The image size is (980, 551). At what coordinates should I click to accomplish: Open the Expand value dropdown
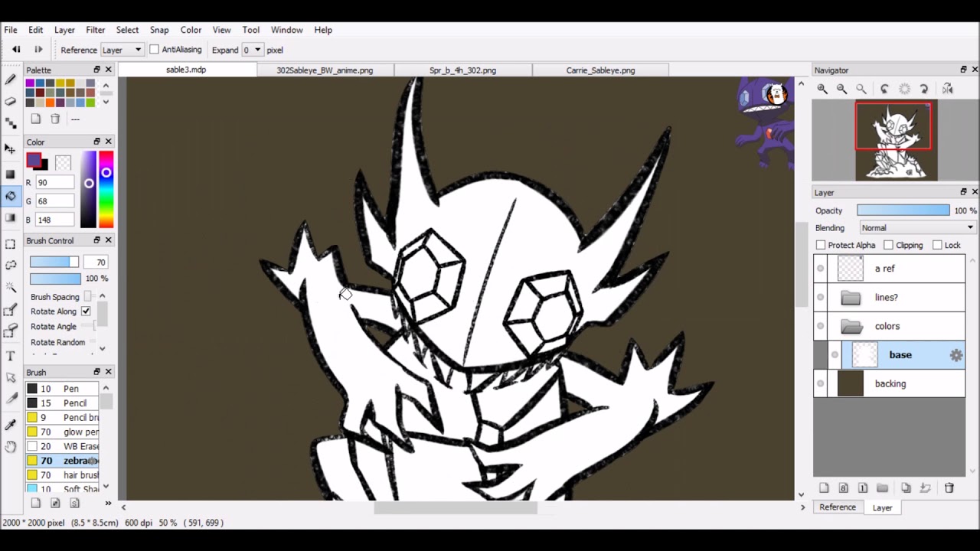[x=252, y=50]
